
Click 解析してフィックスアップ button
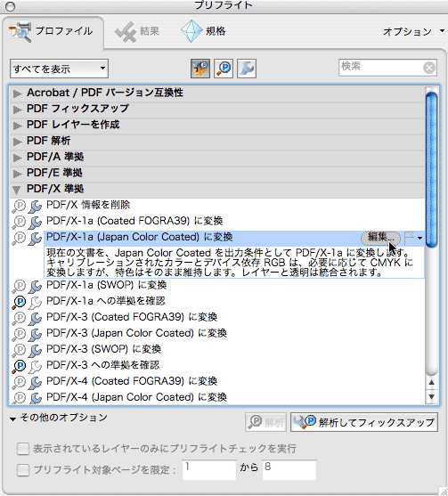(x=364, y=422)
